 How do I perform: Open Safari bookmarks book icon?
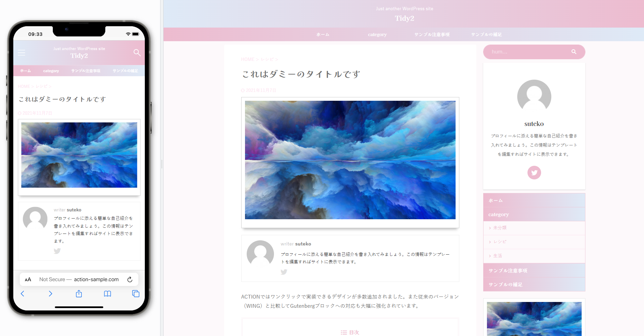point(107,293)
